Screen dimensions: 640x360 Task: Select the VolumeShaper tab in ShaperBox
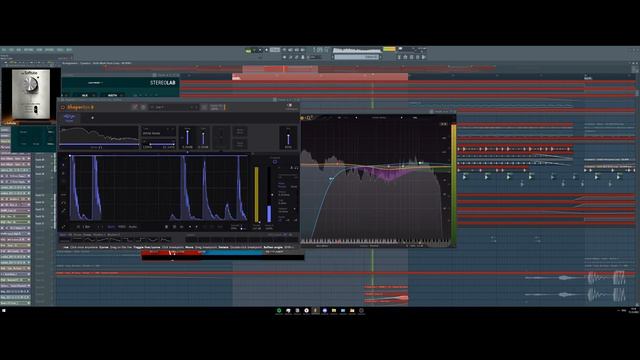click(x=69, y=118)
